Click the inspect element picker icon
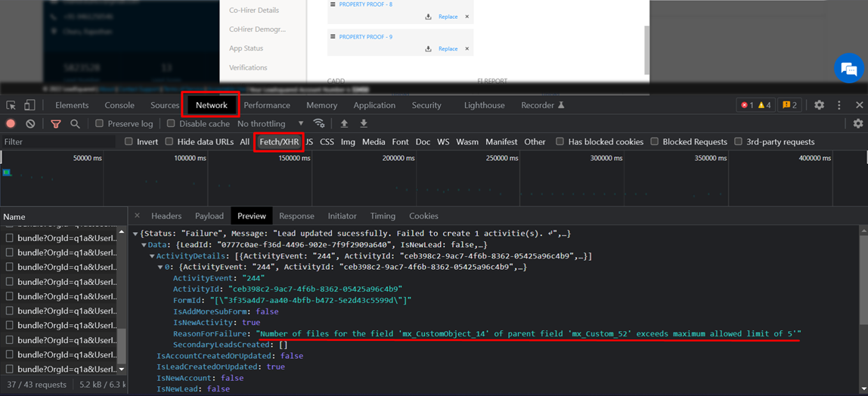The width and height of the screenshot is (868, 396). point(11,105)
